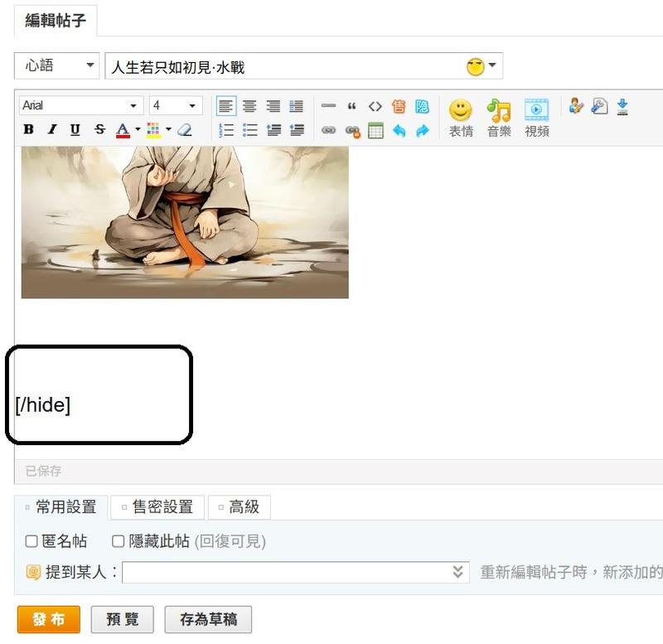Click the 已保存 status text
Viewport: 663px width, 644px height.
tap(43, 471)
